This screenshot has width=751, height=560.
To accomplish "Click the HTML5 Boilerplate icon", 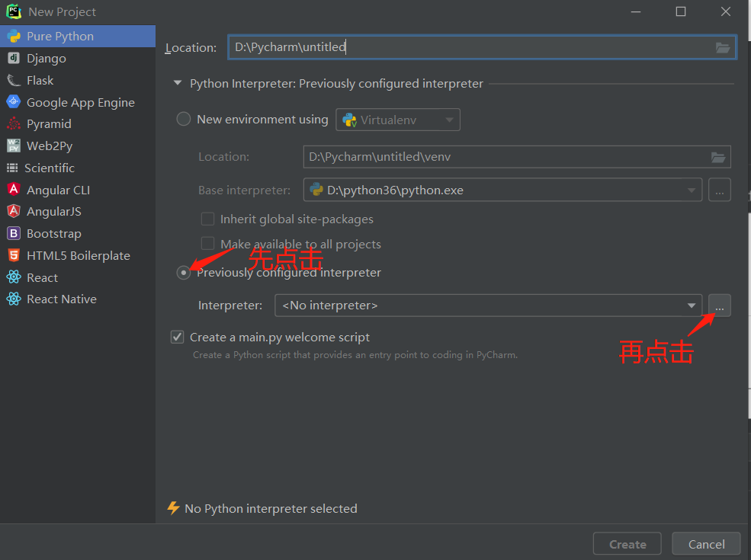I will coord(14,255).
